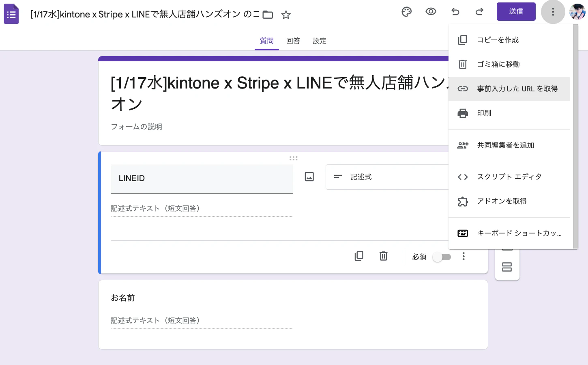Click the Google Forms logo
Screen dimensions: 588x365
[11, 13]
